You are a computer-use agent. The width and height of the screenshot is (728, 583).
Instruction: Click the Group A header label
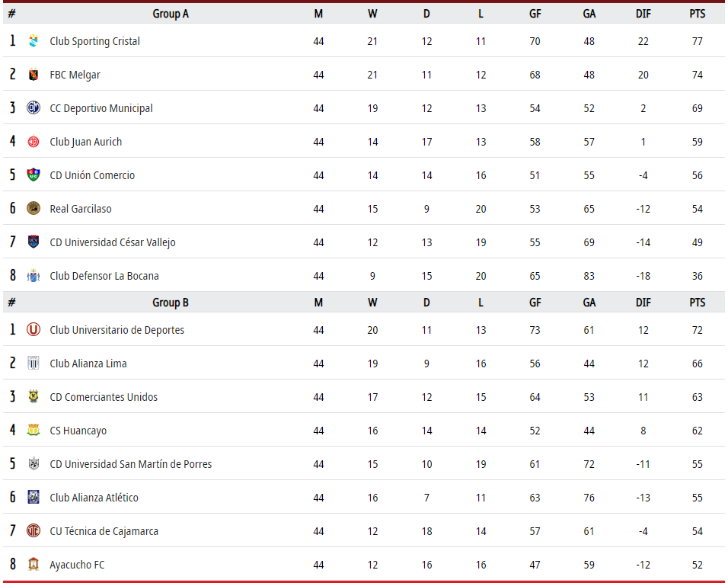(171, 14)
